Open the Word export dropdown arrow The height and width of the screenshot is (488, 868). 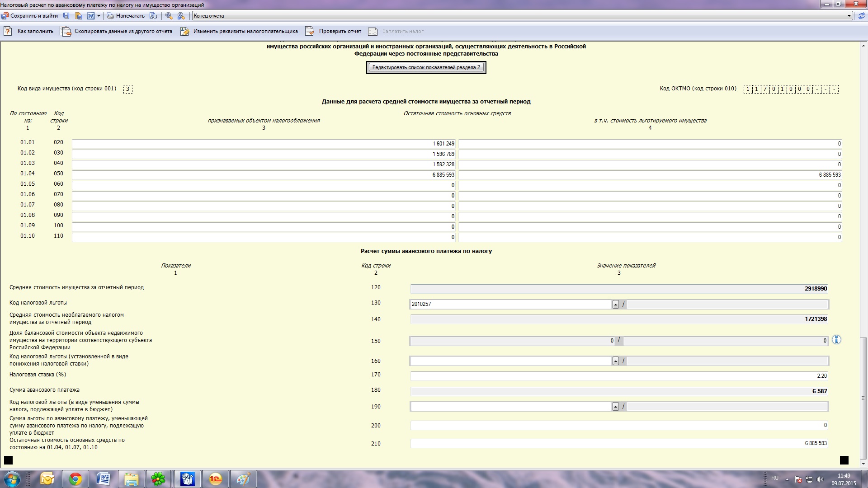(x=99, y=16)
